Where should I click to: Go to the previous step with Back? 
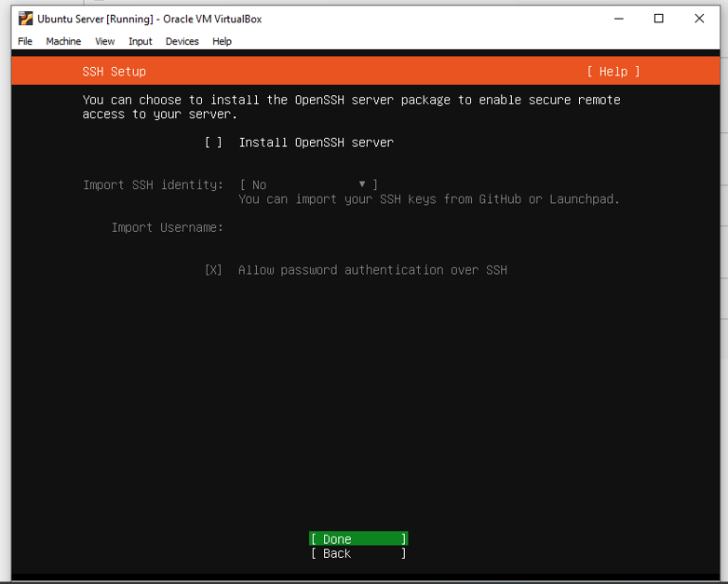(x=358, y=553)
